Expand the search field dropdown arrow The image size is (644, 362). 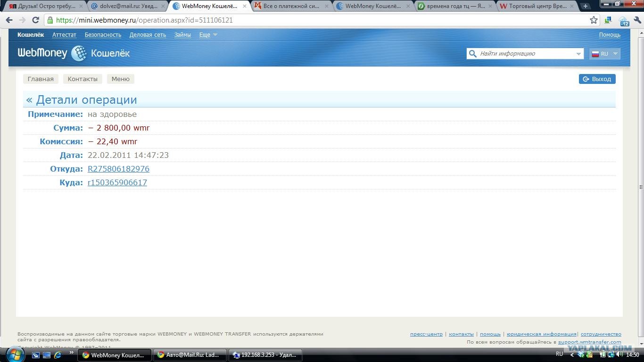[578, 54]
